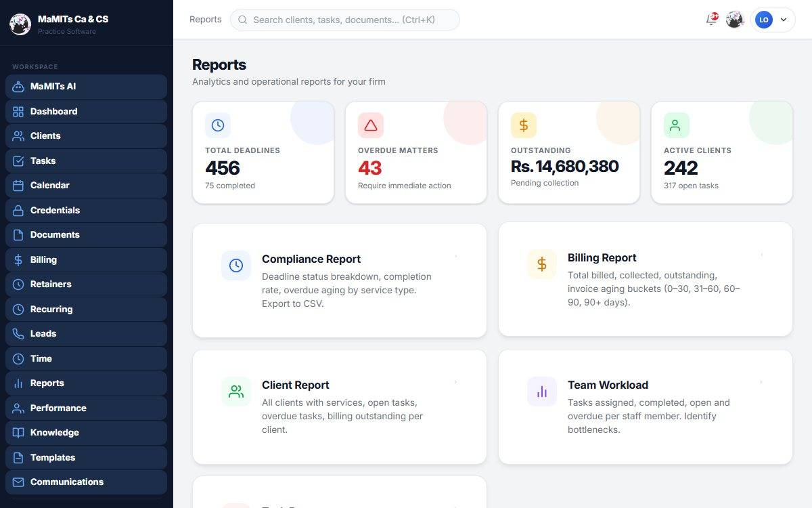Click the Billing Report dollar icon
Screen dimensions: 812x508
(x=542, y=264)
